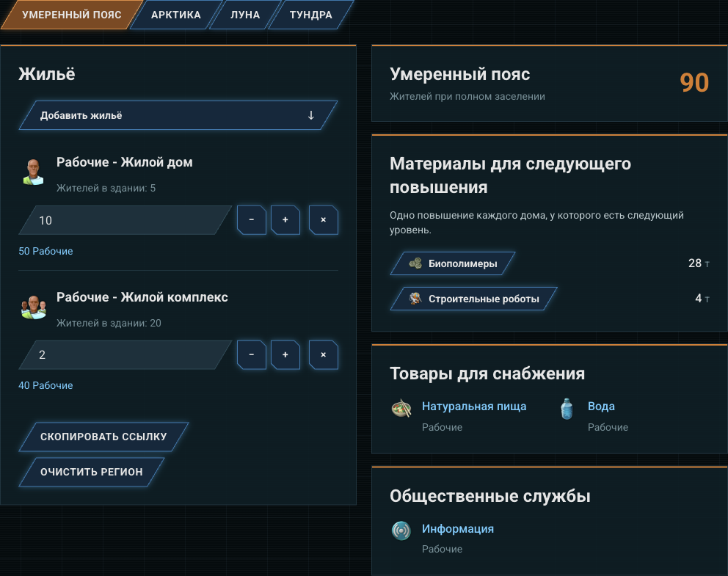Click the Жителей в здании: 20 text
Viewport: 728px width, 576px height.
coord(109,323)
